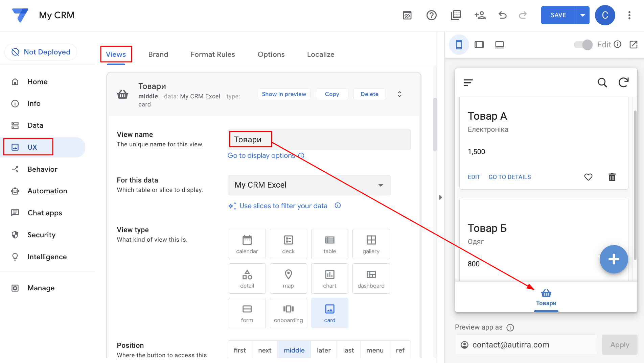Switch to the Brand tab
Screen dimensions: 644x363
tap(158, 54)
